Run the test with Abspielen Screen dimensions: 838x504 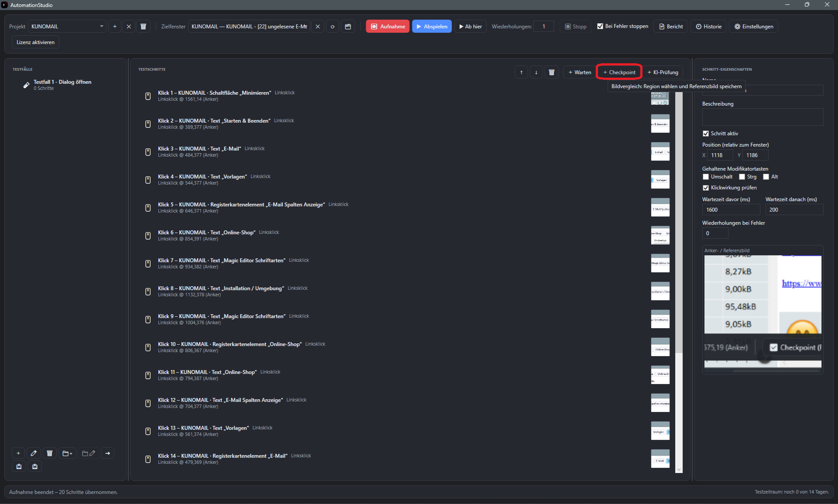tap(432, 27)
